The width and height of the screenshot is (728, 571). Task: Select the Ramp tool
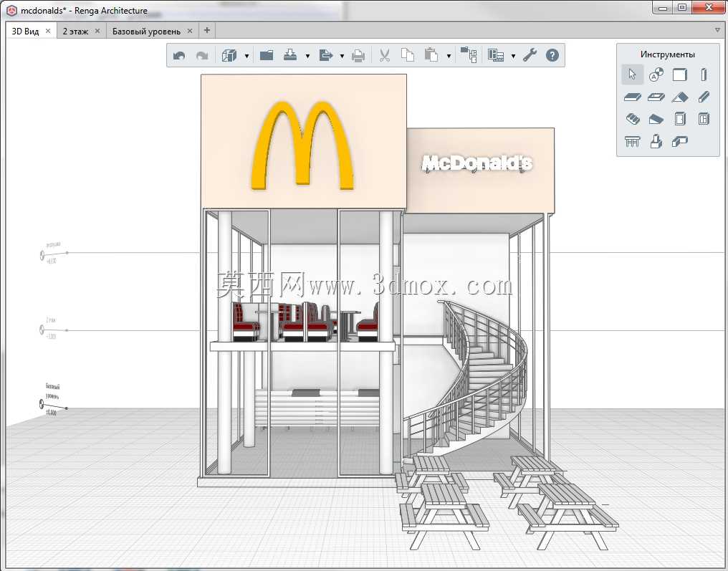(x=656, y=120)
